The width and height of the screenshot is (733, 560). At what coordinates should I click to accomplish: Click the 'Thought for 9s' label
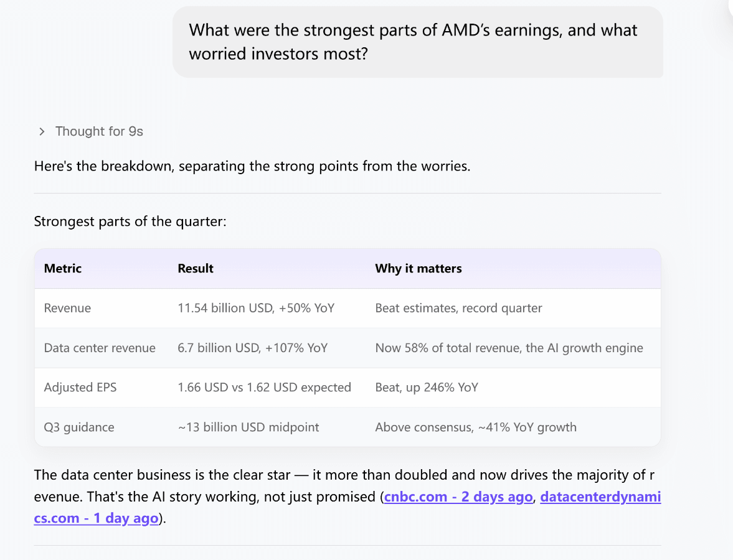[99, 131]
